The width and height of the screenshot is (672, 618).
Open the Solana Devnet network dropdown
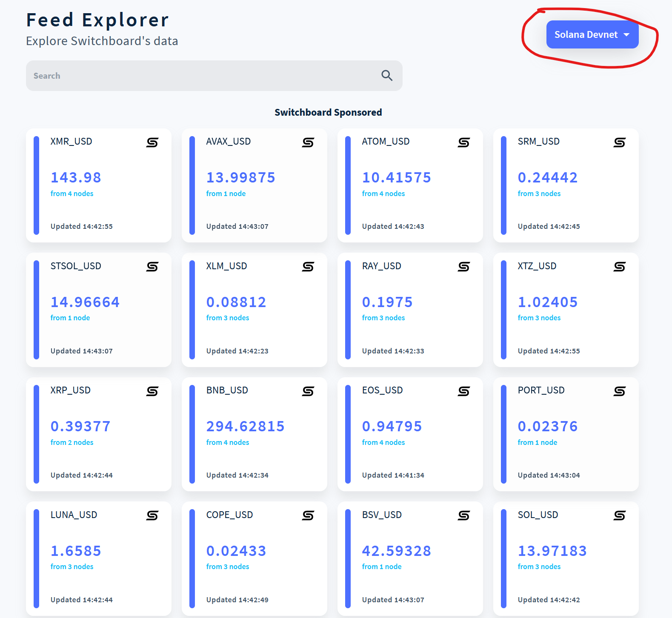[x=592, y=34]
